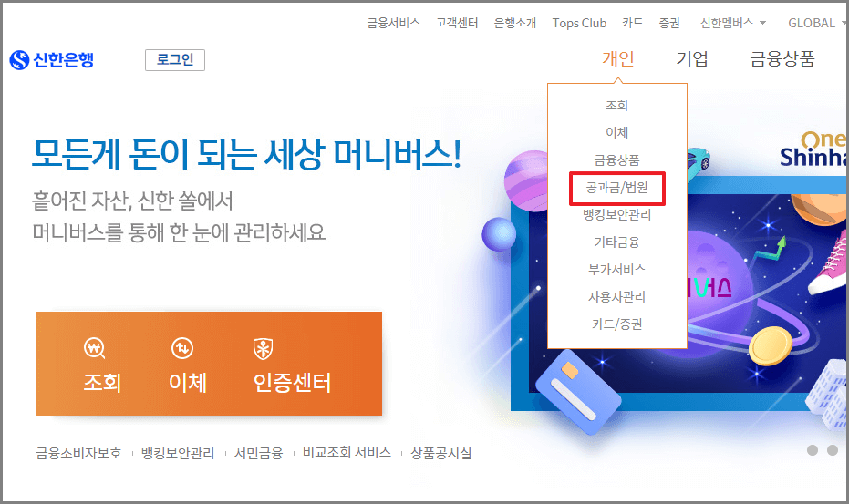The image size is (849, 504).
Task: Open the 카드 top bar link
Action: tap(633, 23)
